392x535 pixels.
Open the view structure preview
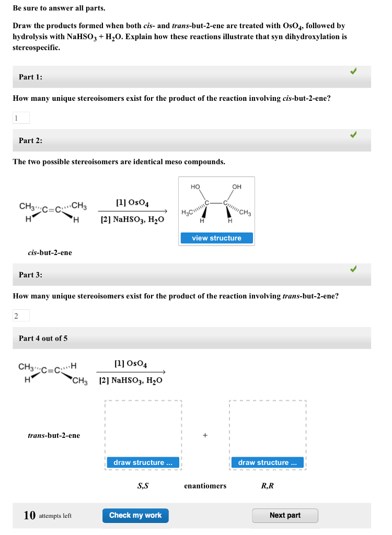(x=216, y=238)
